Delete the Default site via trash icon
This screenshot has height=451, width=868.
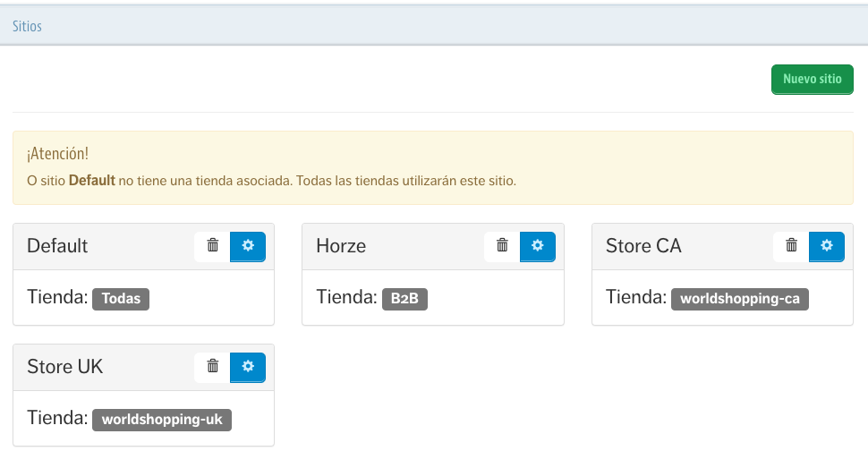(212, 246)
